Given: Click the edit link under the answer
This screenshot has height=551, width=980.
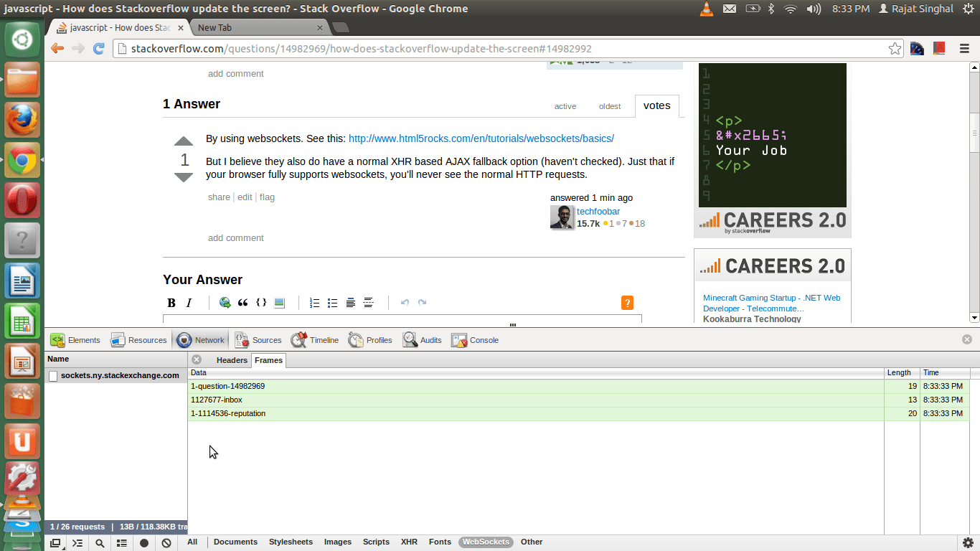Looking at the screenshot, I should tap(245, 197).
